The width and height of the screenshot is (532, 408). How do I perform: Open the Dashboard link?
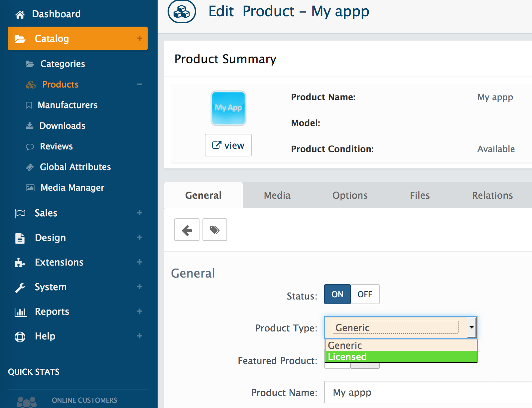point(56,14)
